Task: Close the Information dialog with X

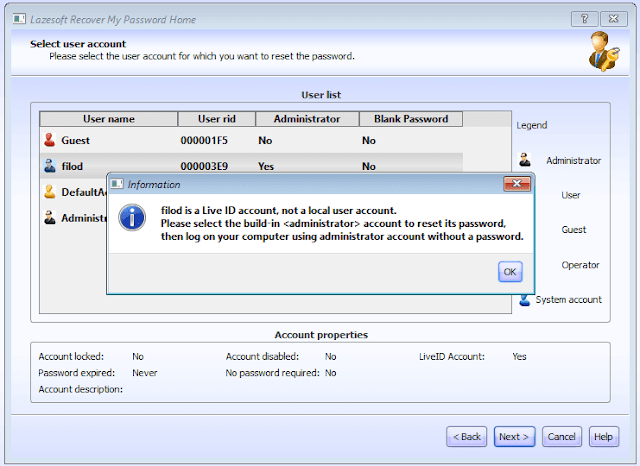Action: pyautogui.click(x=517, y=184)
